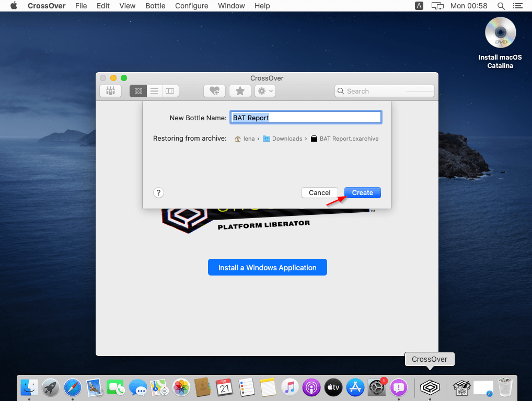Open Messages from the Dock

pos(138,387)
